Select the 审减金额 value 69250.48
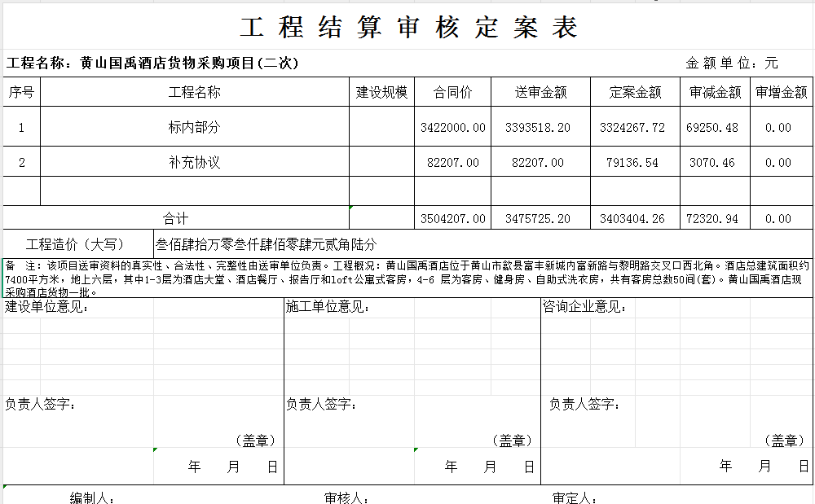815x504 pixels. [715, 127]
